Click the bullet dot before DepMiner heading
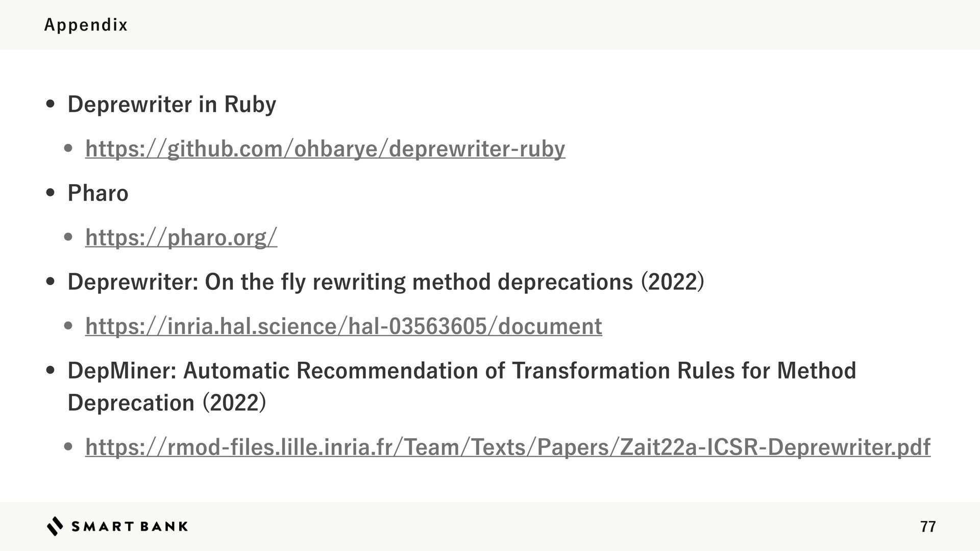The image size is (980, 551). [51, 370]
